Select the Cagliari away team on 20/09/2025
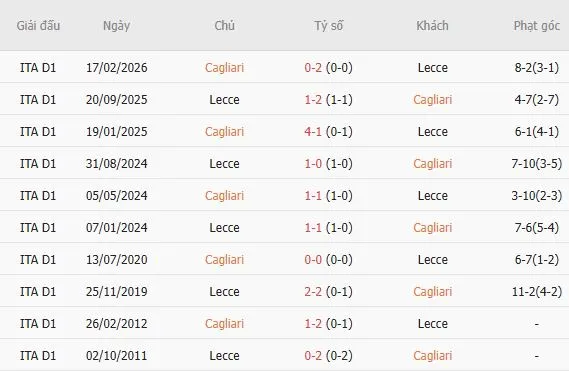569x371 pixels. [433, 100]
